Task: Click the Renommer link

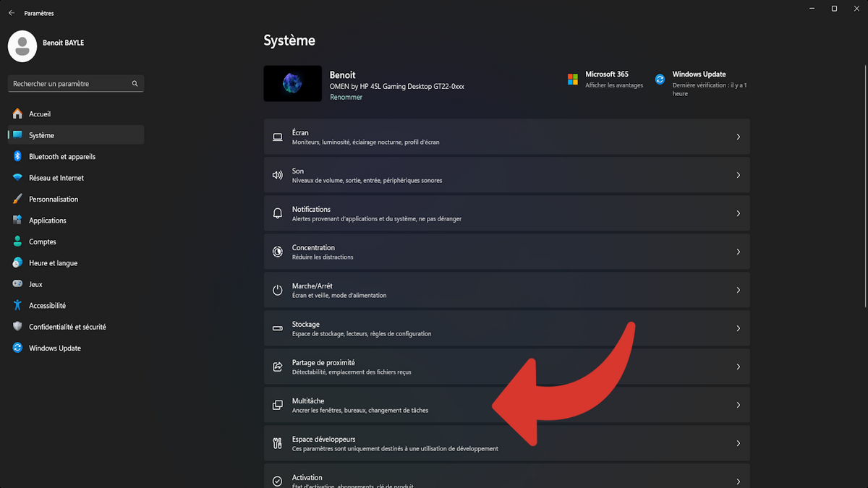Action: pos(346,98)
